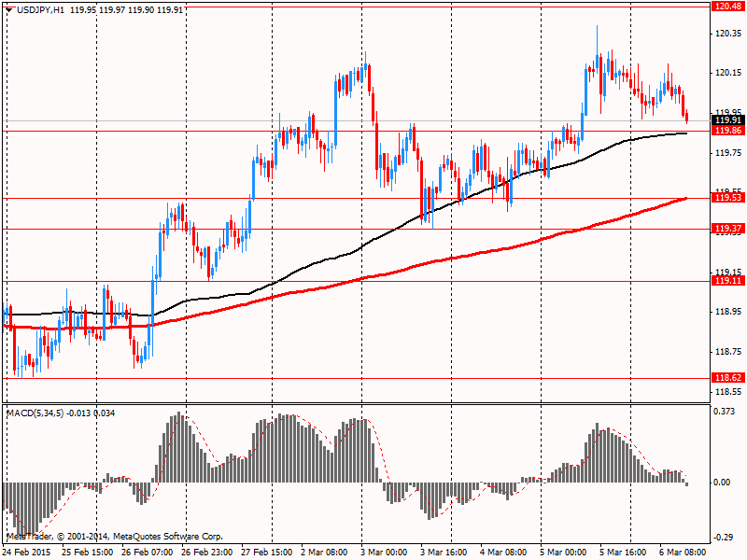Click the 3 Mar 16:00 time label

point(444,553)
